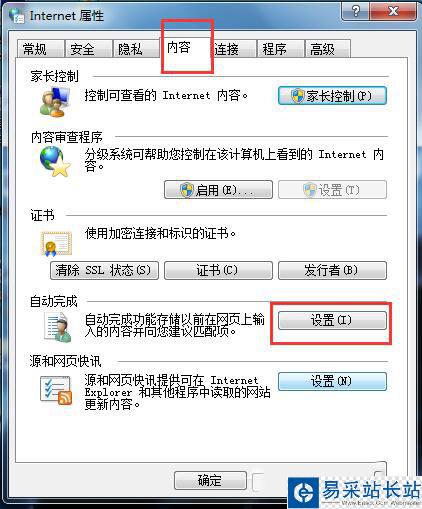Click the Internet 属性 title bar icon
The image size is (422, 509).
(x=17, y=15)
